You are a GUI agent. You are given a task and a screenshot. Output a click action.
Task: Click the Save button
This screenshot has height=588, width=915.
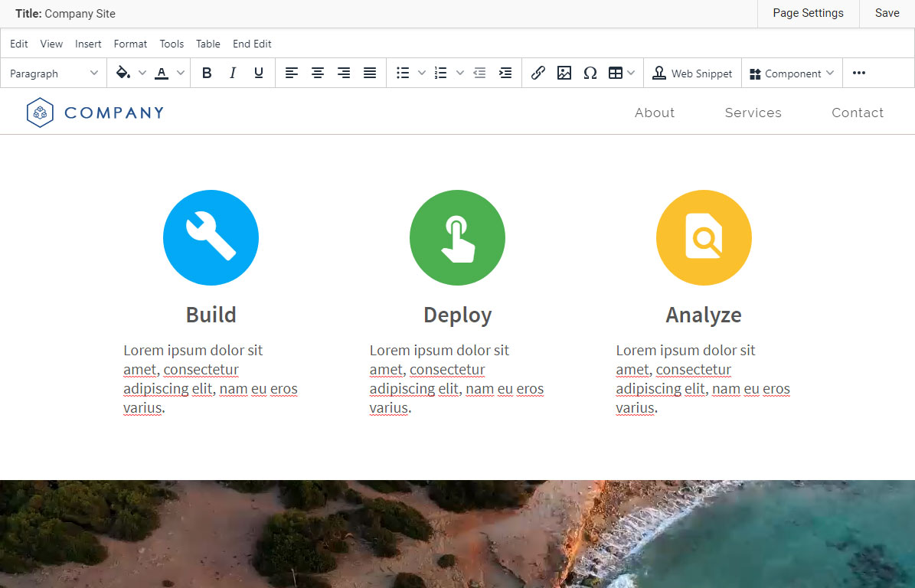coord(887,13)
